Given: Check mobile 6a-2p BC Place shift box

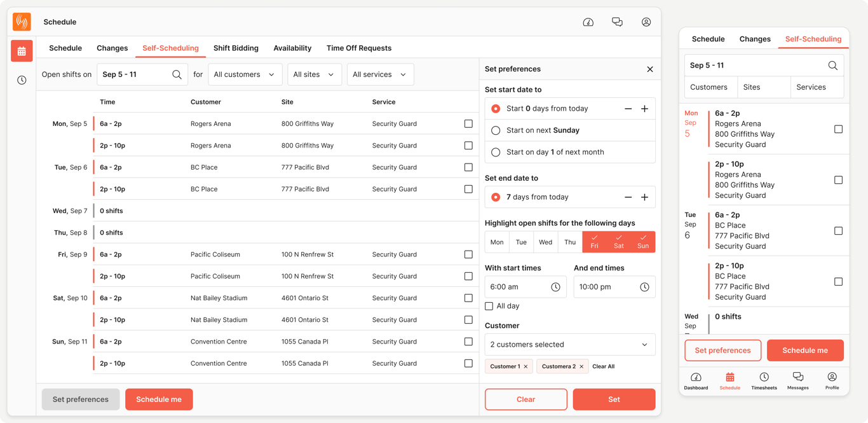Looking at the screenshot, I should 838,231.
